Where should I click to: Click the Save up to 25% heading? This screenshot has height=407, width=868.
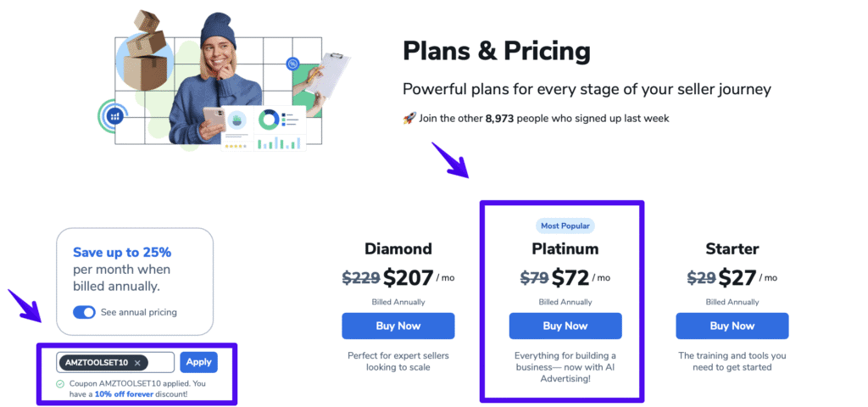pyautogui.click(x=122, y=252)
